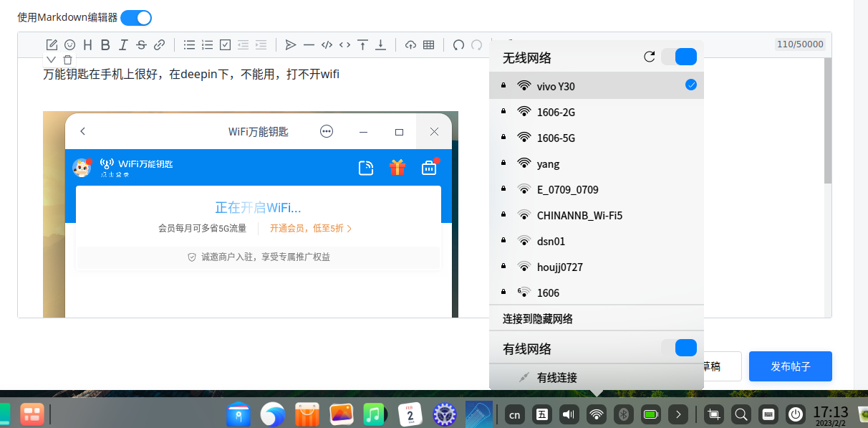This screenshot has width=868, height=428.
Task: Open the battery status in the dock
Action: click(650, 414)
